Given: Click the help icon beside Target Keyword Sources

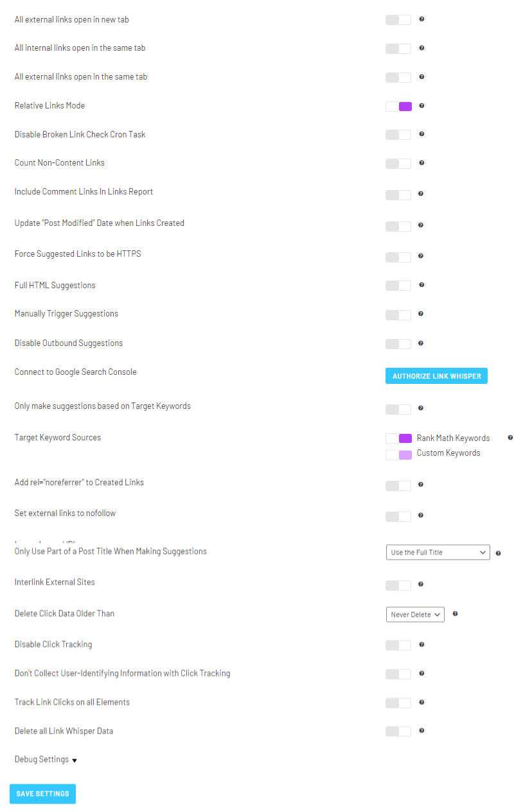Looking at the screenshot, I should [510, 438].
